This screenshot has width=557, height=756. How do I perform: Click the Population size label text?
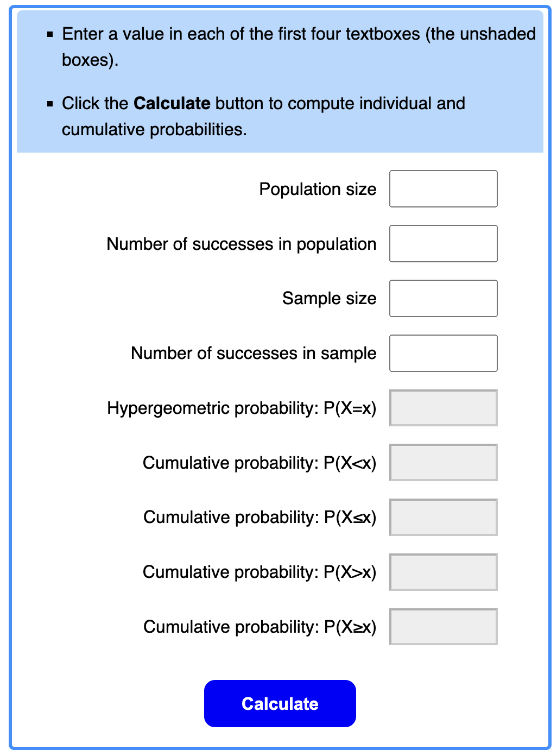pyautogui.click(x=318, y=189)
